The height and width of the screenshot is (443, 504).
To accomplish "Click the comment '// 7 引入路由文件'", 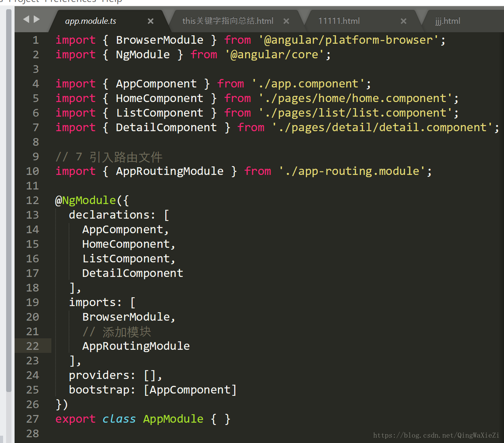I will point(109,157).
